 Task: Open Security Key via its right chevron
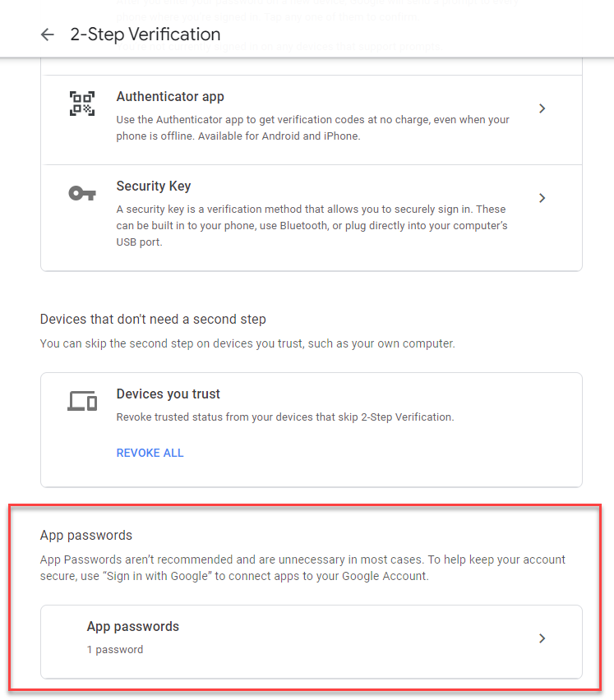(x=542, y=198)
